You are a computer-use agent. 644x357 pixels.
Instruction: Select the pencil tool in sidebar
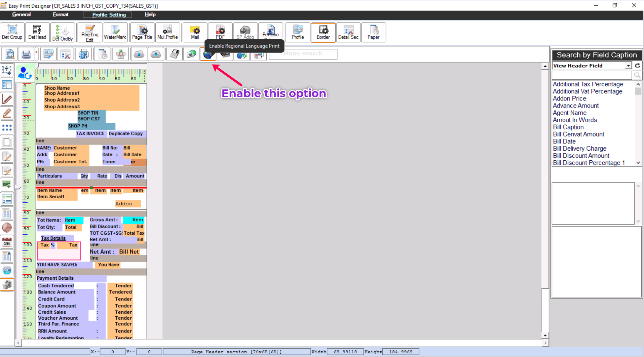click(7, 113)
